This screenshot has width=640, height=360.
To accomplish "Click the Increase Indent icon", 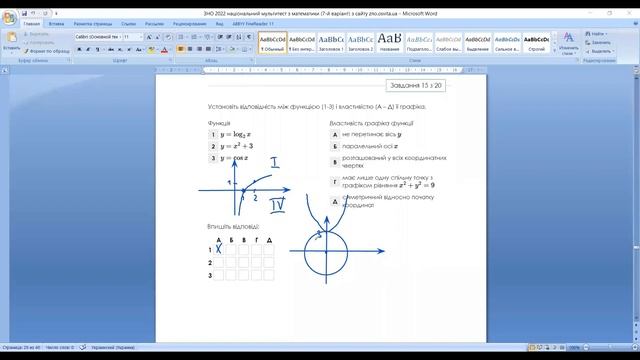I will click(x=229, y=37).
